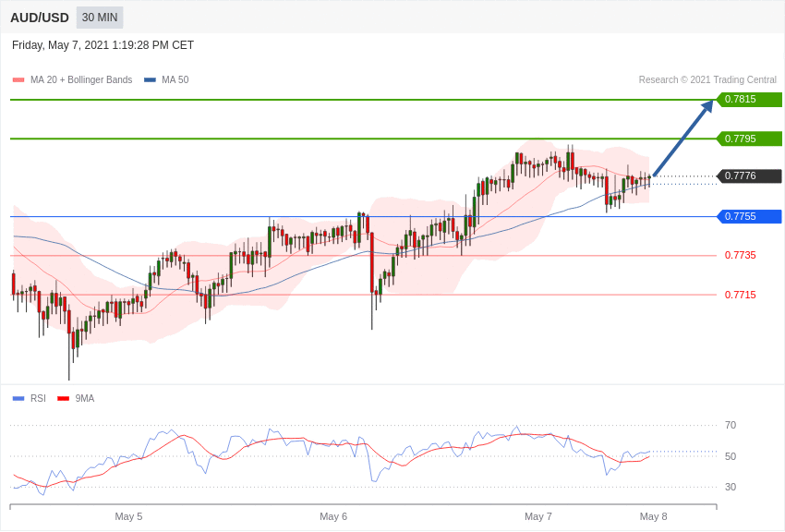Click the RSI 50 axis value
The height and width of the screenshot is (532, 785).
[731, 456]
